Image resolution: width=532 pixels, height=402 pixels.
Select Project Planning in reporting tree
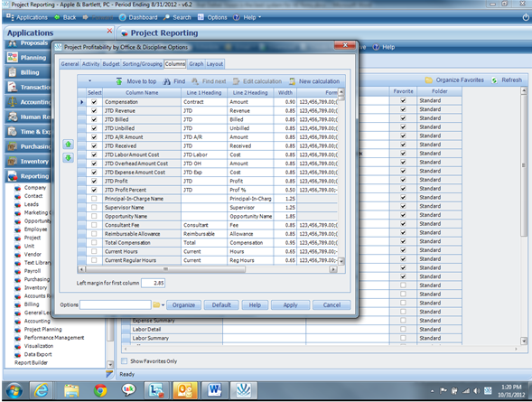[x=43, y=330]
